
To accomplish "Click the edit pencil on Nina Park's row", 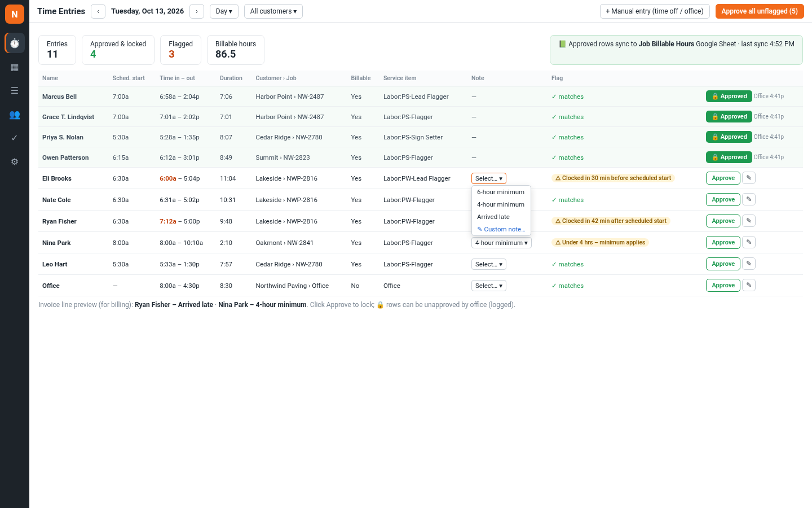I will [749, 242].
